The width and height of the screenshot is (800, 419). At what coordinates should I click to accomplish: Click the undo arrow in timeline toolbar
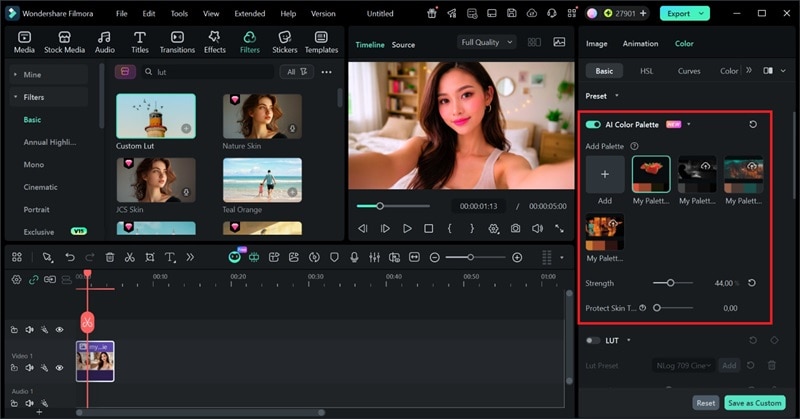click(x=69, y=257)
